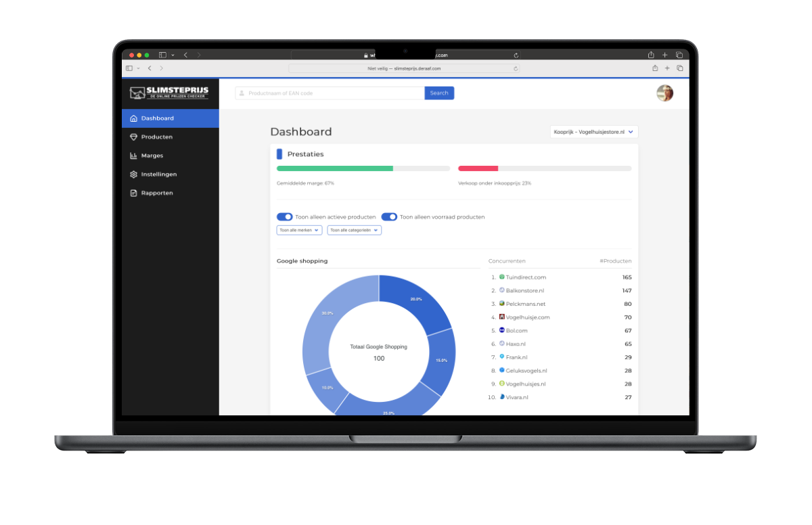
Task: Open the Balkonstore.nl competitor link
Action: pos(525,290)
